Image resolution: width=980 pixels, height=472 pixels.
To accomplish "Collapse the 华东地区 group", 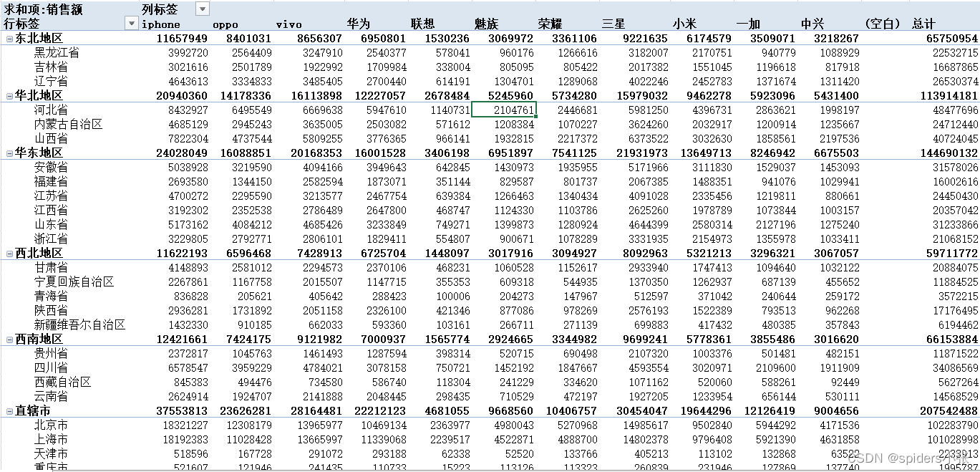I will (9, 153).
